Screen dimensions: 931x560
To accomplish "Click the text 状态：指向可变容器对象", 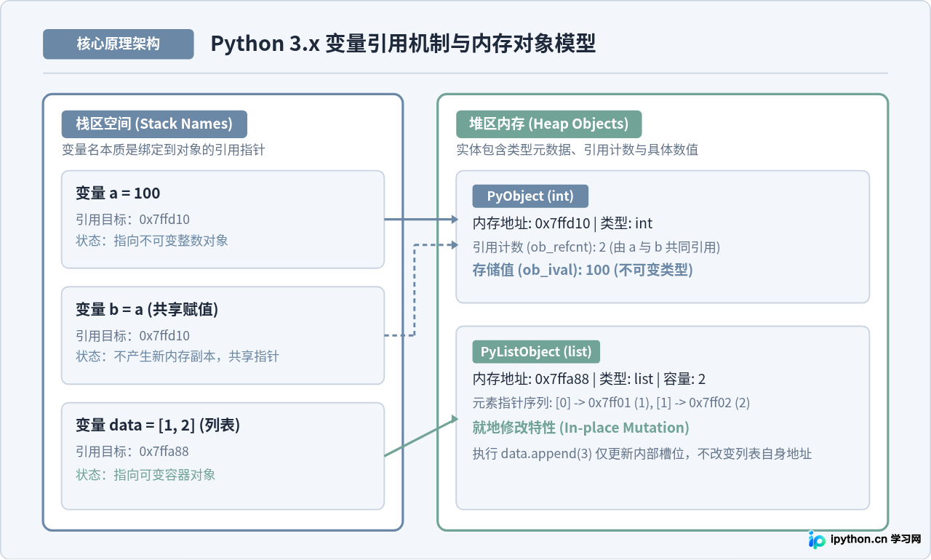I will tap(145, 475).
